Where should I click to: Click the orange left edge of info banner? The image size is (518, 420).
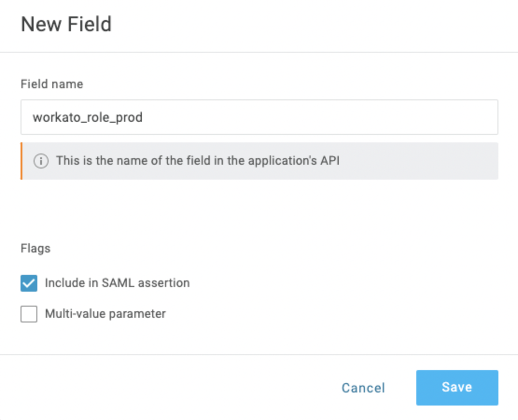pos(21,161)
